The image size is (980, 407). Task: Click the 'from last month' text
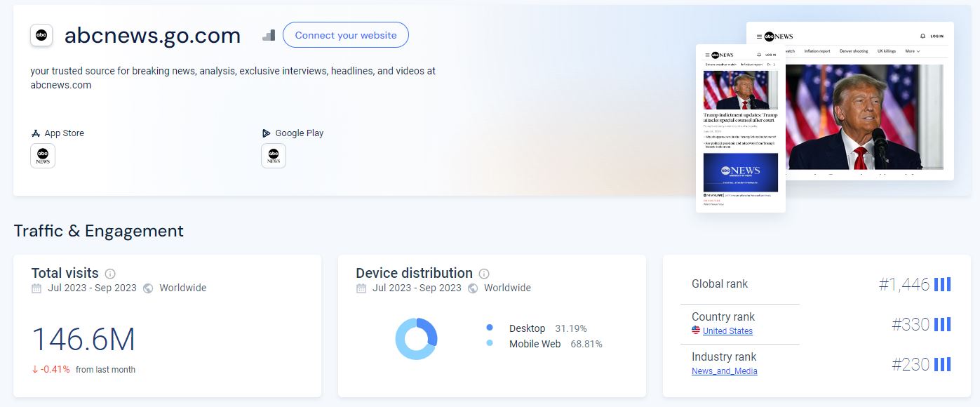coord(105,370)
